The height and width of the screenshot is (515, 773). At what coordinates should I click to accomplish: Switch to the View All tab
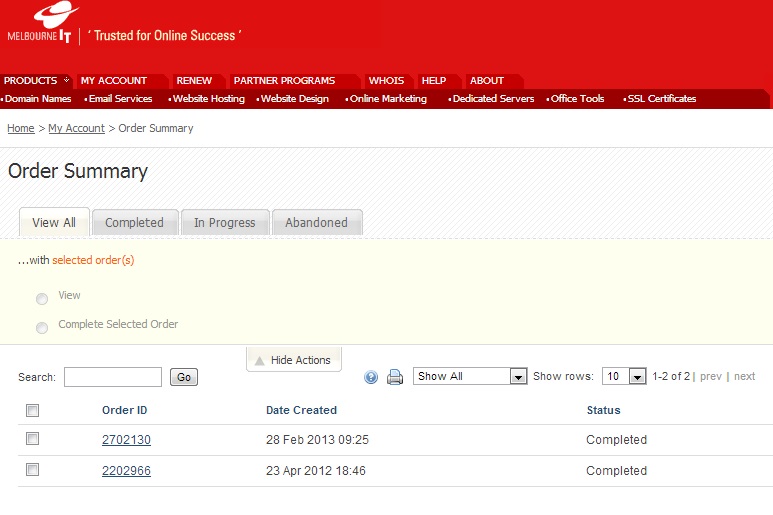pos(54,223)
